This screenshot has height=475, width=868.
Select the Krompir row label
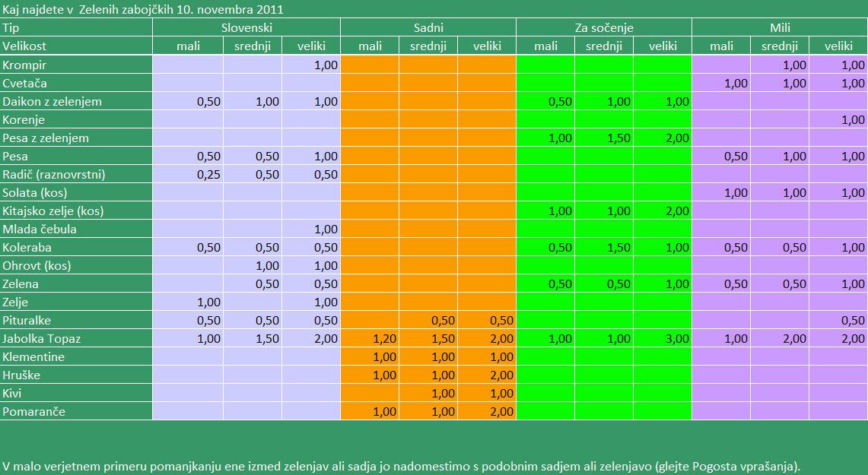(x=25, y=65)
